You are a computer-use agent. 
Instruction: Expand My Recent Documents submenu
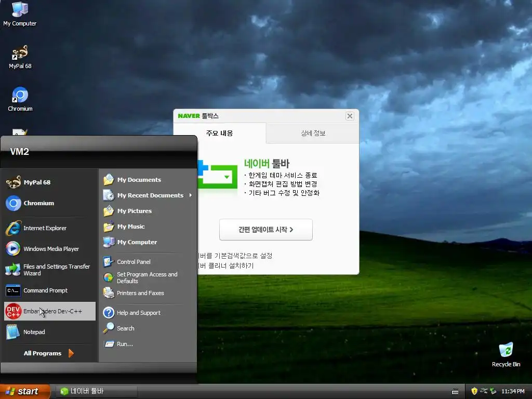point(148,195)
